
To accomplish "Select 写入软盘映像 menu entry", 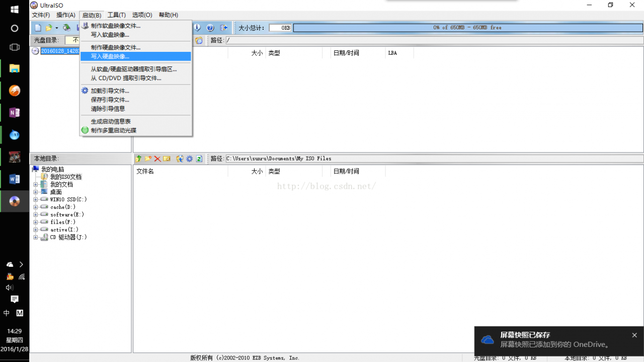I will click(x=110, y=35).
